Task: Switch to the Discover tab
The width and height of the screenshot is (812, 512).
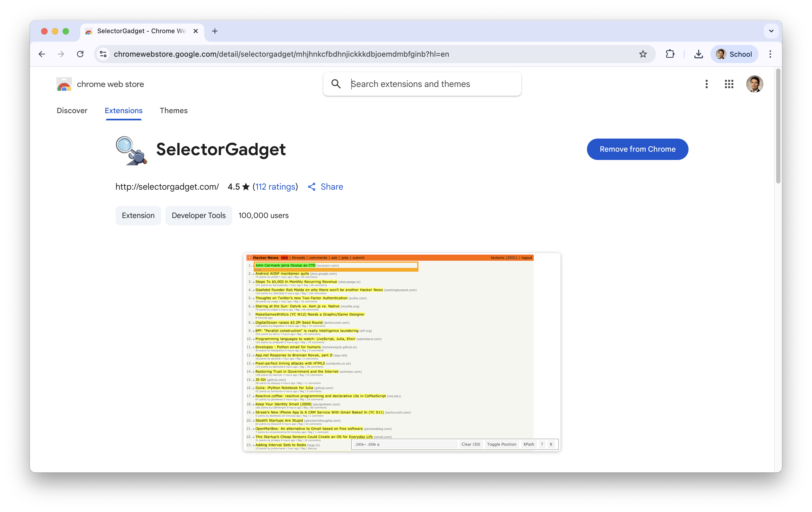Action: [x=72, y=111]
